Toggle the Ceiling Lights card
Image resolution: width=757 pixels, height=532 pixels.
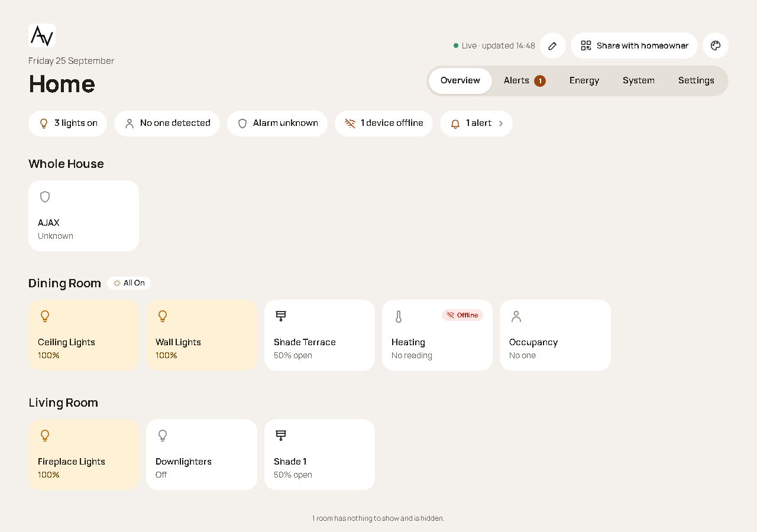[x=84, y=335]
